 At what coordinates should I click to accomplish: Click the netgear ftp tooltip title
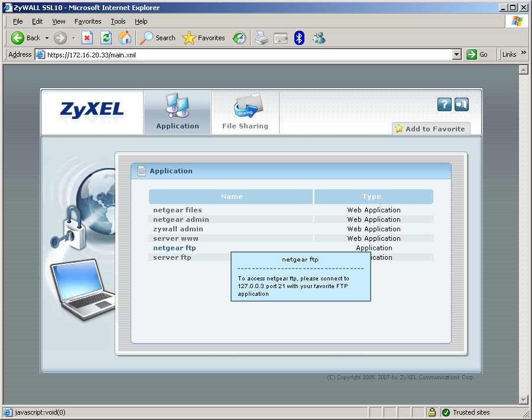300,260
